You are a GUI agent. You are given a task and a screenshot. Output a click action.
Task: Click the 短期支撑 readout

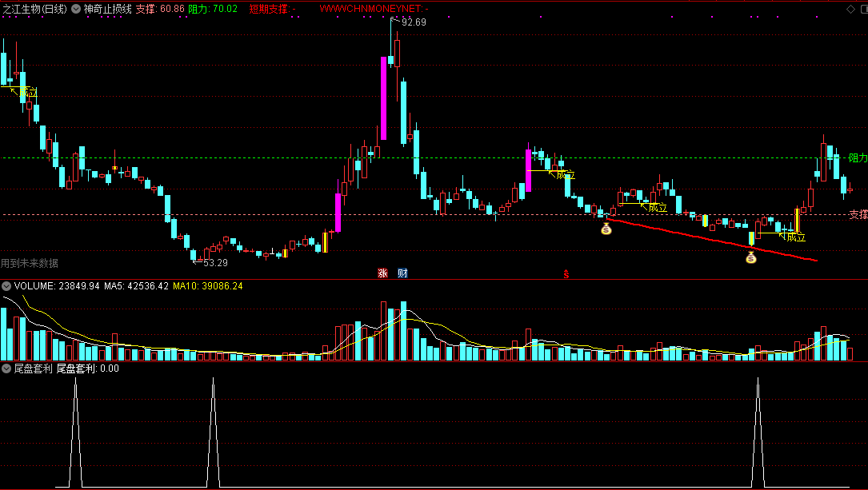[272, 9]
